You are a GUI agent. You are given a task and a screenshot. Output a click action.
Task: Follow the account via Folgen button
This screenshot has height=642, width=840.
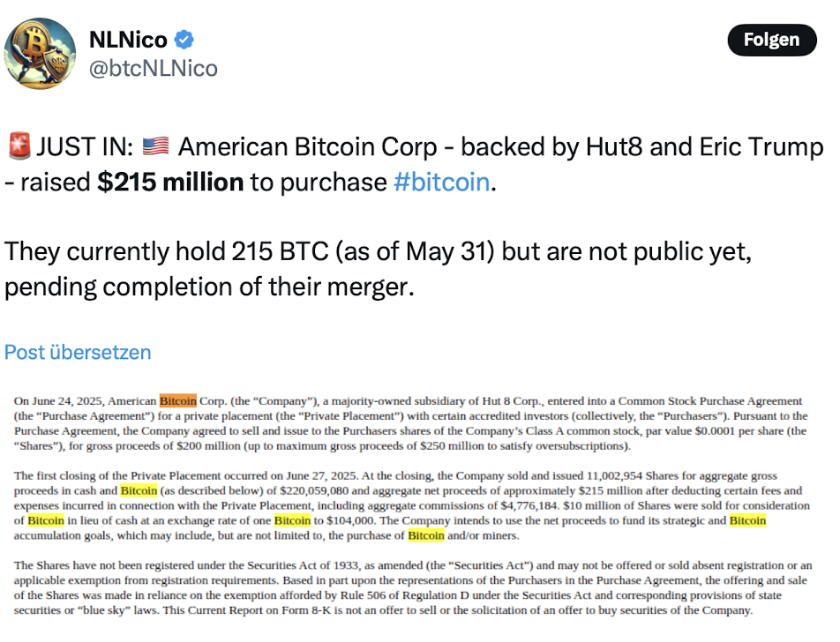point(772,40)
